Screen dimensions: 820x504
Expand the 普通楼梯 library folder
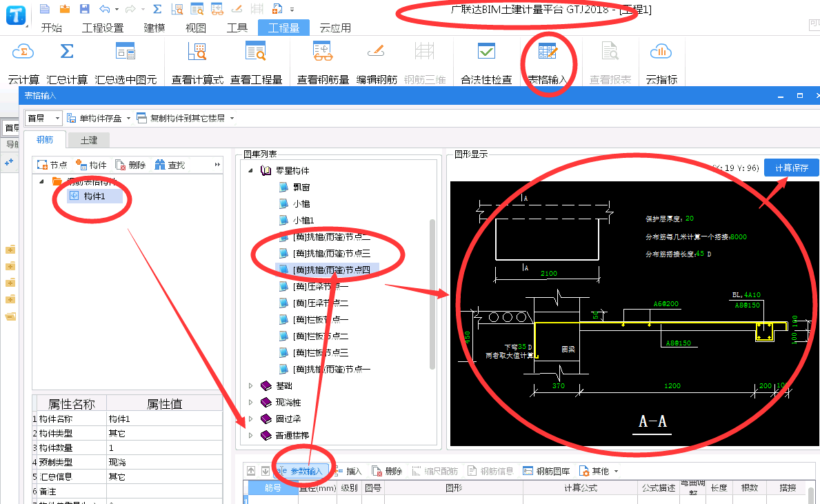tap(250, 436)
